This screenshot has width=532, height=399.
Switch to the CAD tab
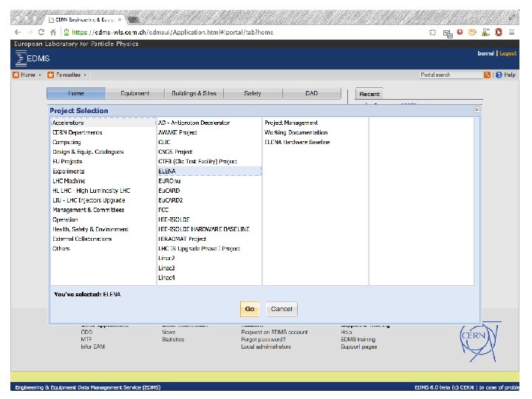[x=312, y=93]
